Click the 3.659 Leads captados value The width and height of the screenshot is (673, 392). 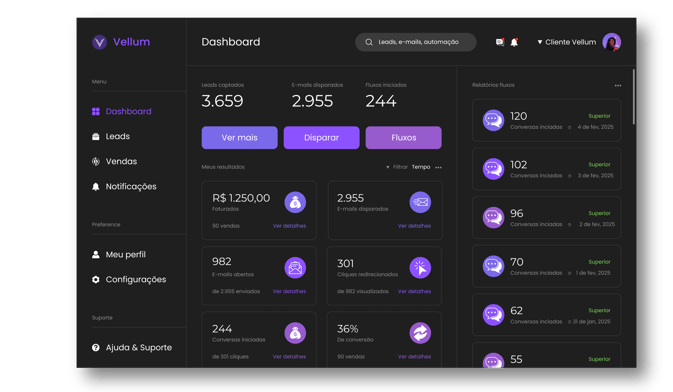[222, 101]
